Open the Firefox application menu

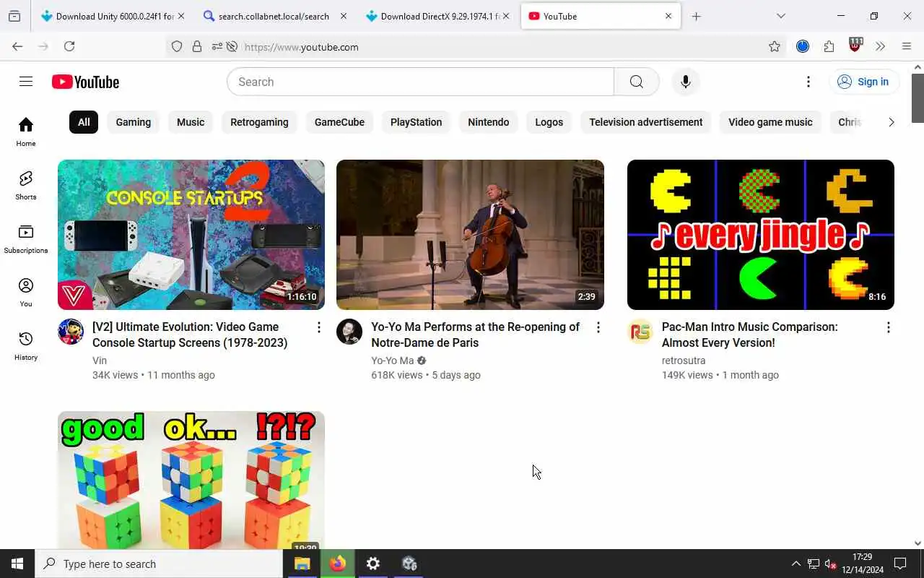click(907, 46)
